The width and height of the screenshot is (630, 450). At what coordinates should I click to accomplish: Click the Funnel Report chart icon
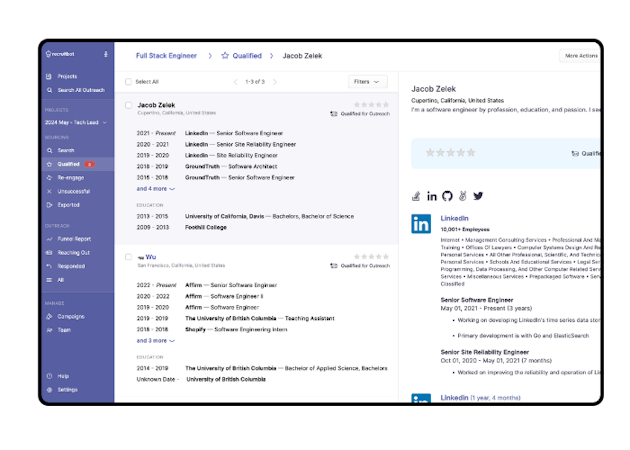tap(49, 239)
